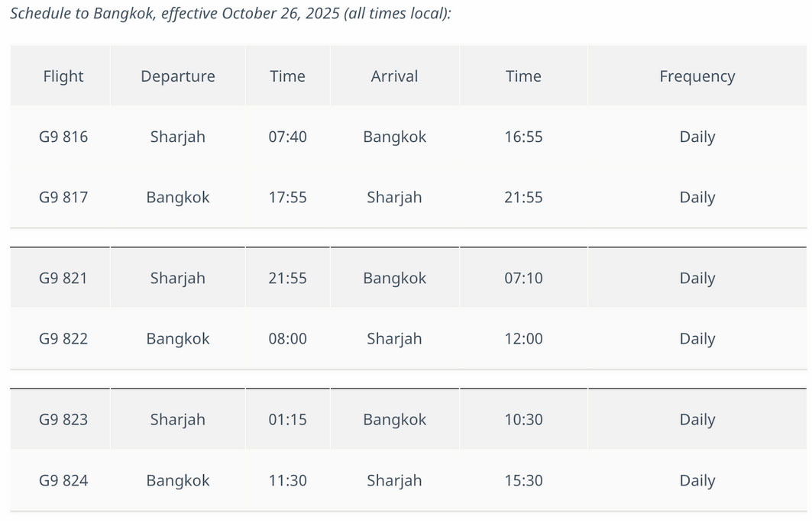
Task: Click the 12:00 arrival time cell
Action: pos(523,339)
